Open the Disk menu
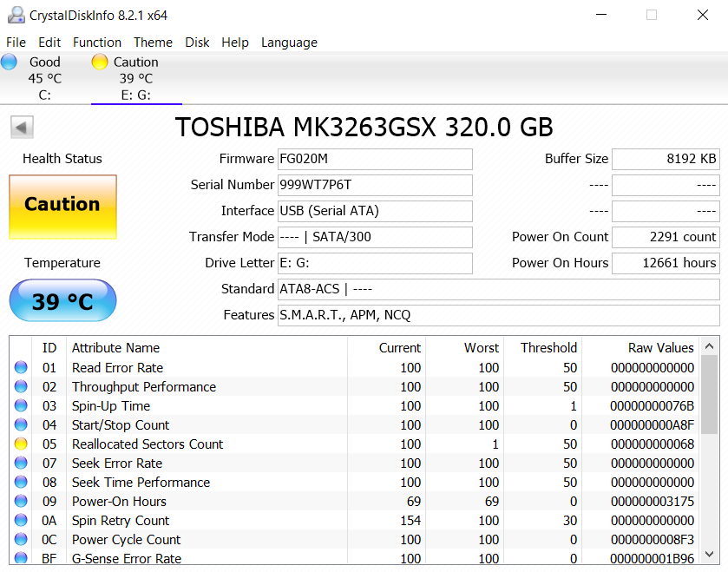This screenshot has width=728, height=572. pos(197,43)
